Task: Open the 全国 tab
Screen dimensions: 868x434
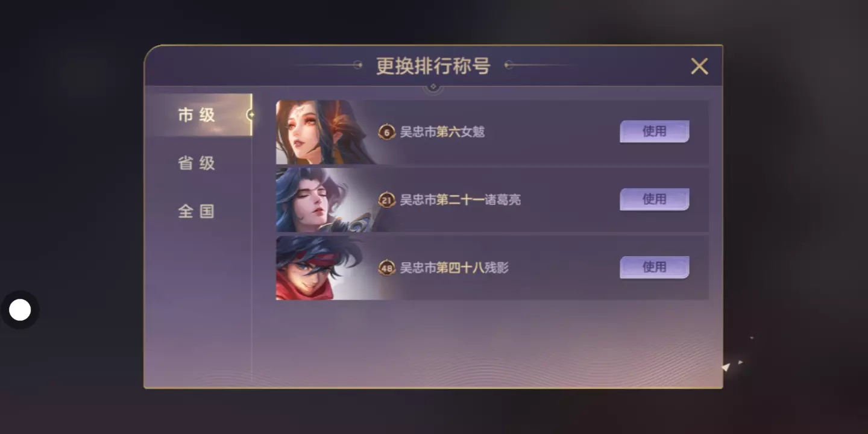Action: click(x=197, y=211)
